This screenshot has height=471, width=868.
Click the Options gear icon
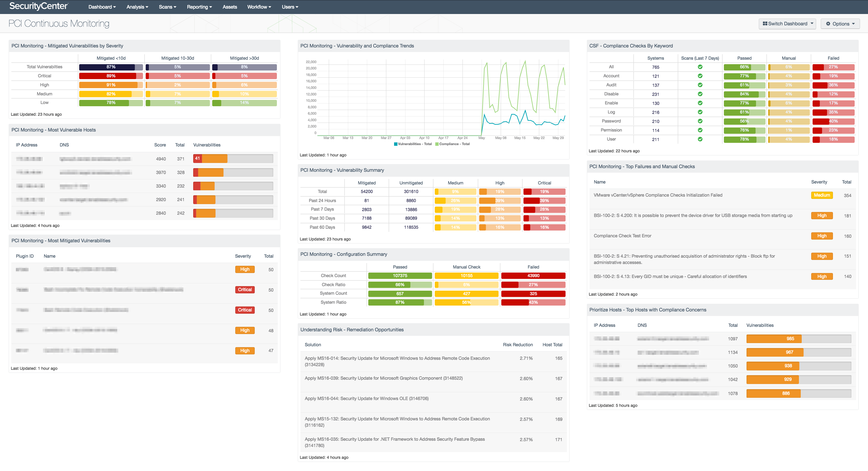click(828, 24)
